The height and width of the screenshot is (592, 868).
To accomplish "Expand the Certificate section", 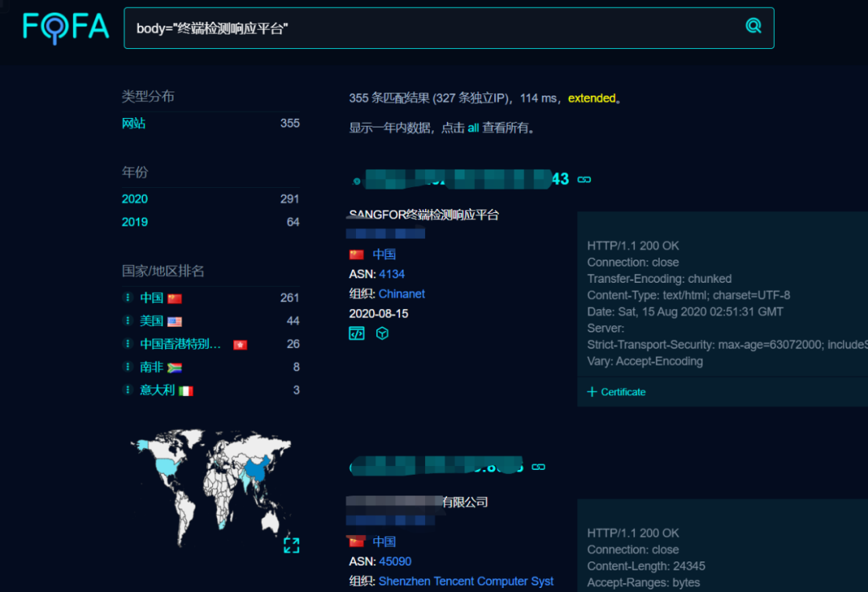I will pyautogui.click(x=616, y=392).
